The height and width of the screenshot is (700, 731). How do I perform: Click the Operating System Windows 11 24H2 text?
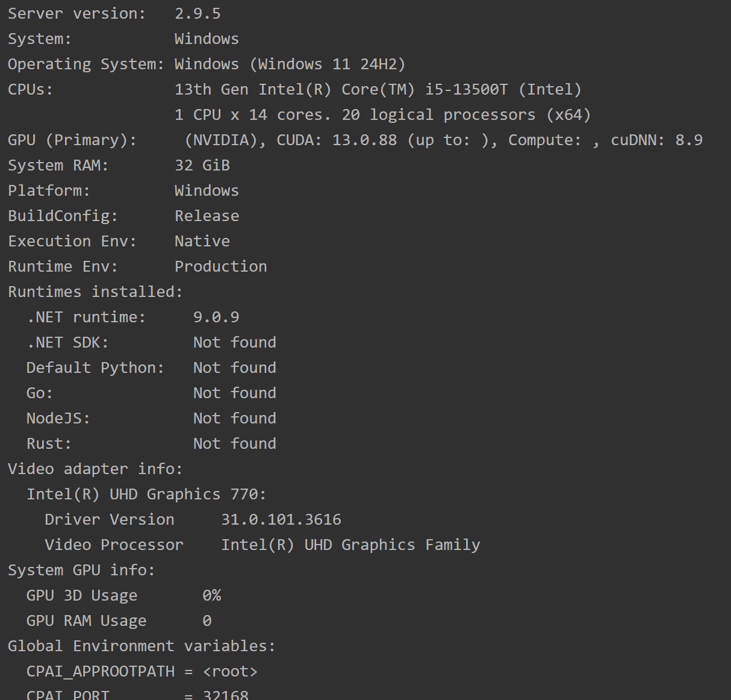tap(290, 64)
